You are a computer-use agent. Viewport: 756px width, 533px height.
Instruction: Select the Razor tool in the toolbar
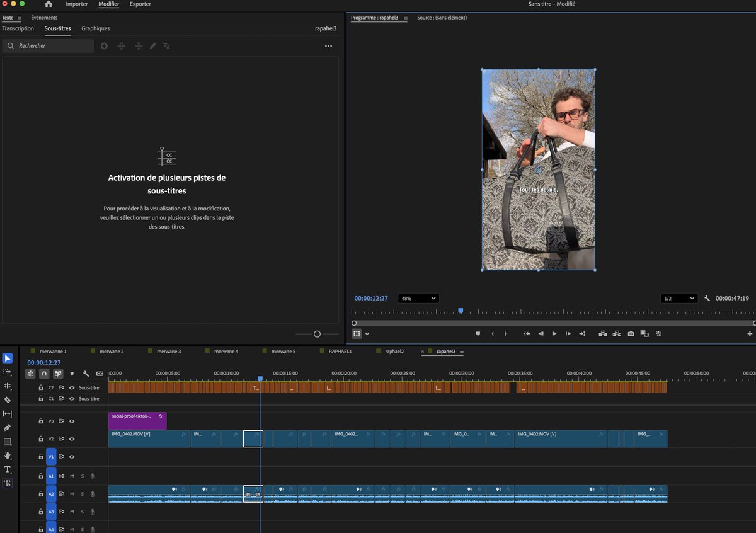pos(8,400)
